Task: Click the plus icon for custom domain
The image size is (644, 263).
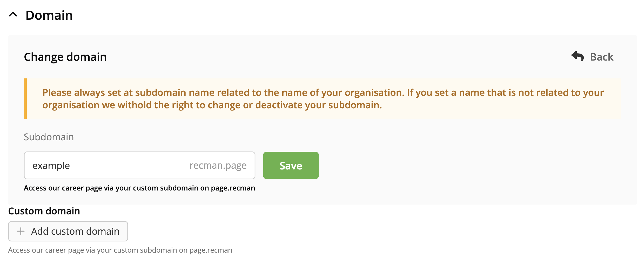Action: [x=21, y=231]
